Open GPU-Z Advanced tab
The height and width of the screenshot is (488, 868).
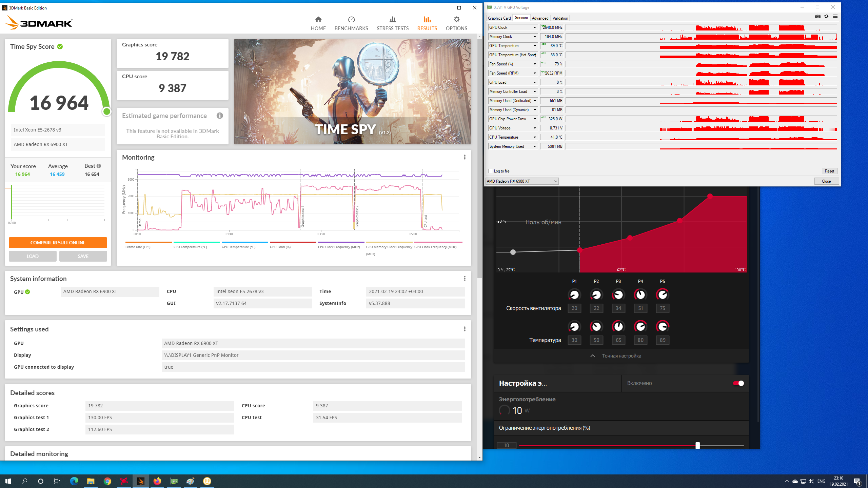(540, 18)
